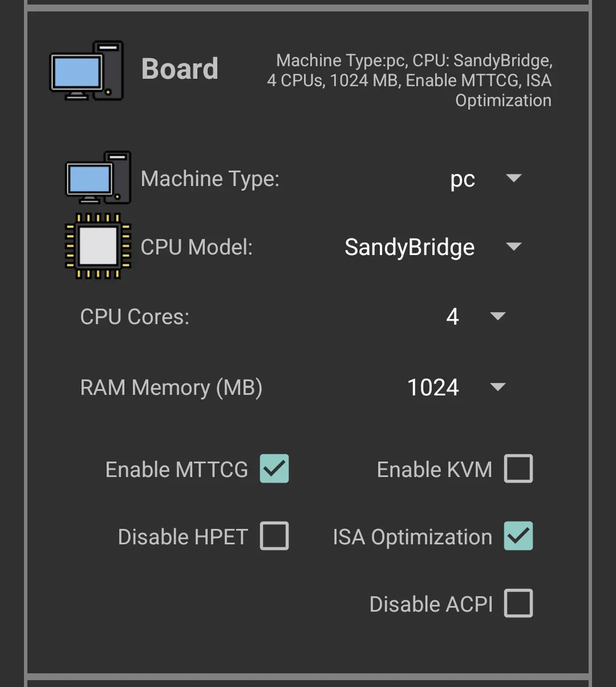Click the 'CPU Cores:' label
Viewport: 616px width, 687px height.
pos(135,317)
